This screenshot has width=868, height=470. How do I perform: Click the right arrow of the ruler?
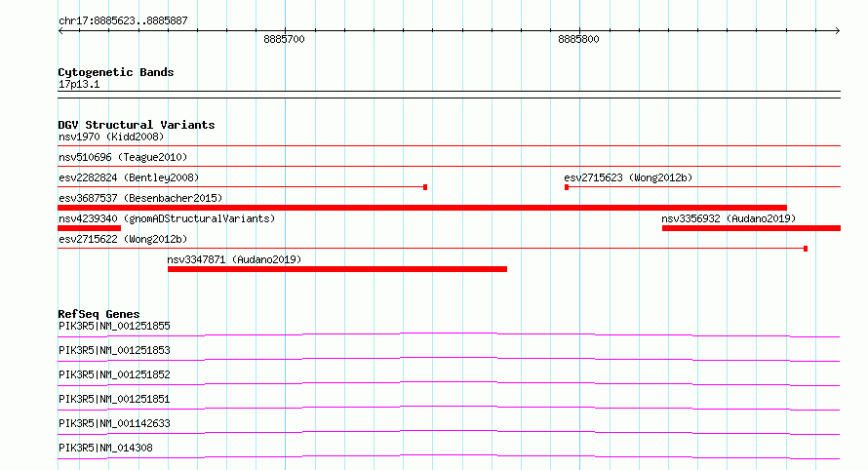(x=837, y=31)
